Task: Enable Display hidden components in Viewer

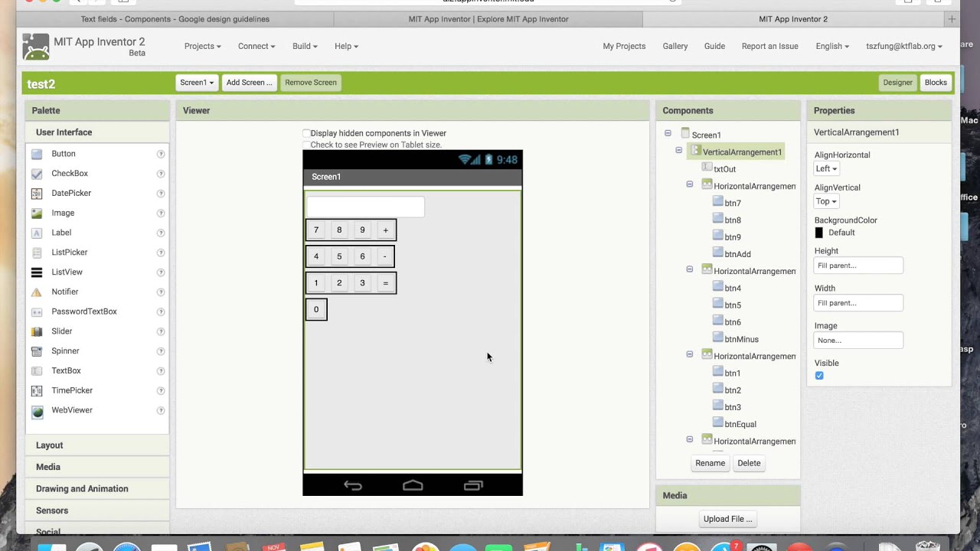Action: tap(306, 133)
